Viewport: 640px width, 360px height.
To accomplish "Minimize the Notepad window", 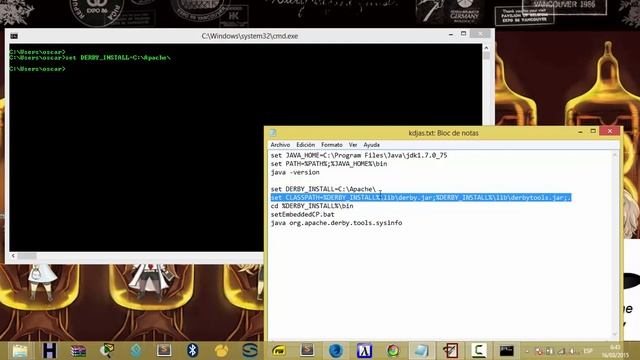I will pyautogui.click(x=580, y=132).
